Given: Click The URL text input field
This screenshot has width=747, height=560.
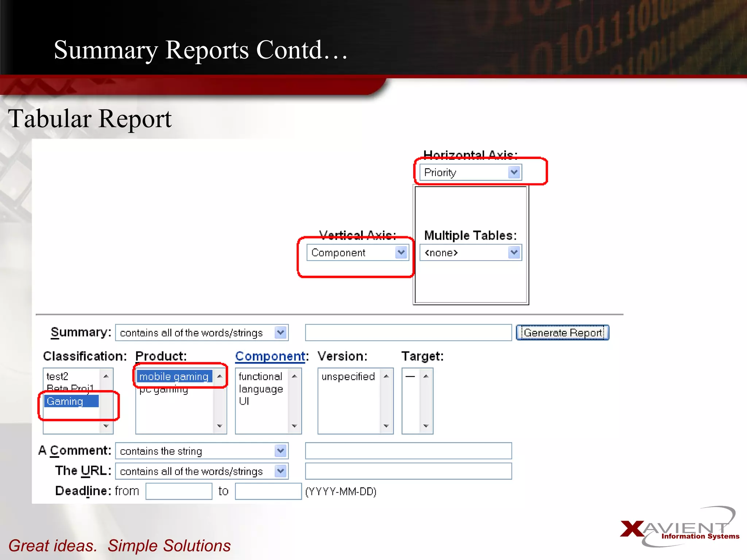Looking at the screenshot, I should point(409,471).
